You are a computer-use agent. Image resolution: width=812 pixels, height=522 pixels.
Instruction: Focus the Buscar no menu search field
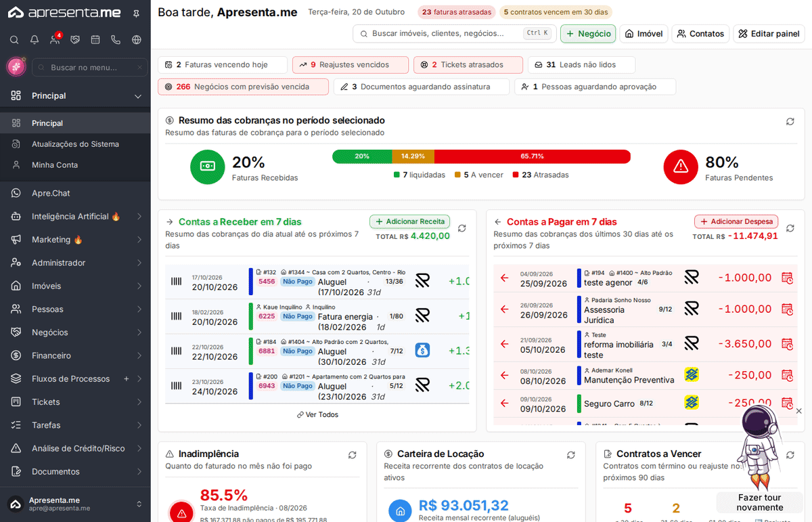pos(89,67)
